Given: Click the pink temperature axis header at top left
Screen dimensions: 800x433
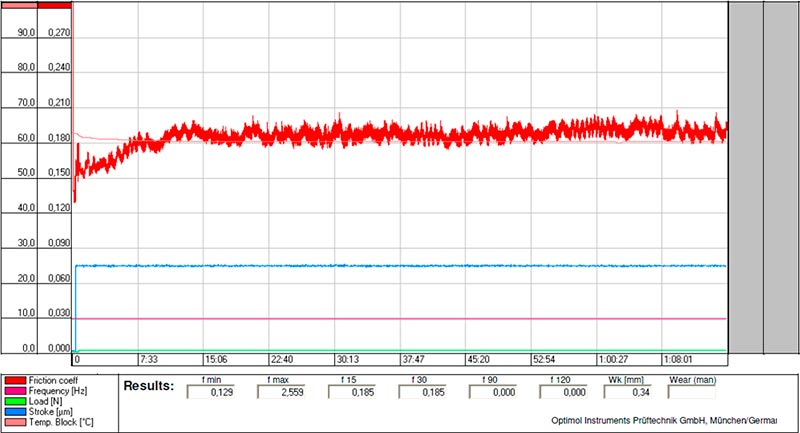Looking at the screenshot, I should [x=18, y=4].
